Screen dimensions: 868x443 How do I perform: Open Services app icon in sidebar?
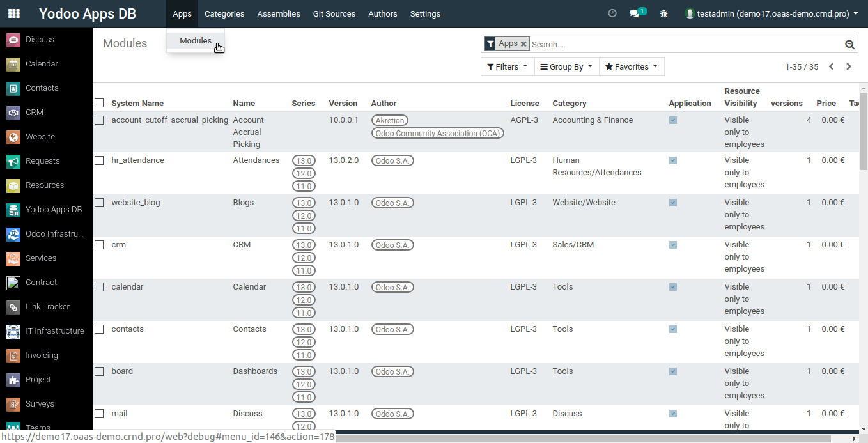coord(13,258)
